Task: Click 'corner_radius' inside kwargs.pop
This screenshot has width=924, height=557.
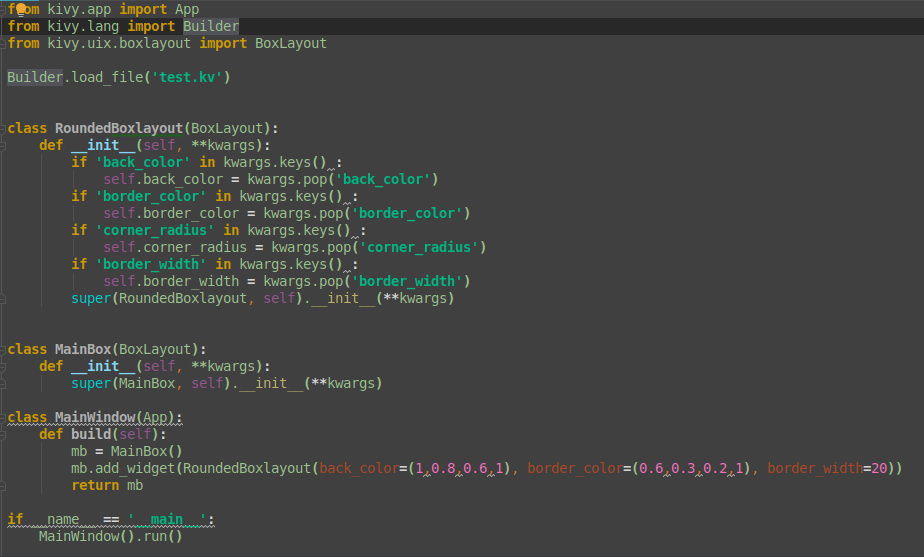Action: [x=418, y=248]
